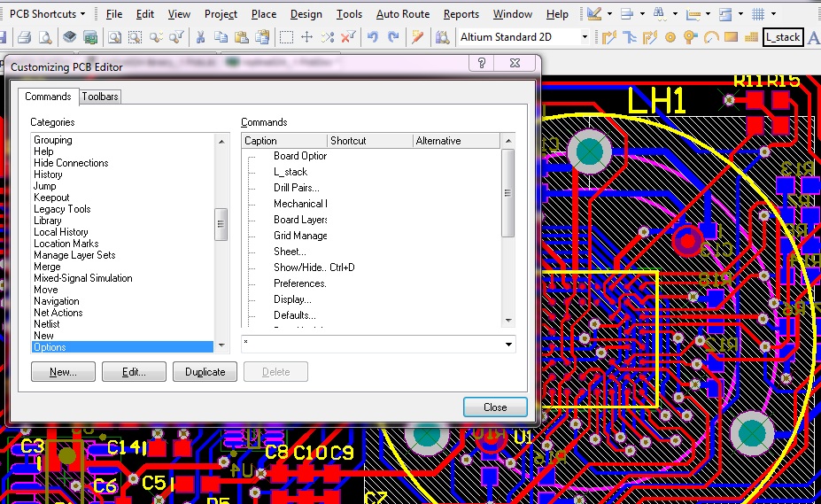Click the Clear Filter red X icon
The height and width of the screenshot is (504, 821).
pyautogui.click(x=348, y=37)
